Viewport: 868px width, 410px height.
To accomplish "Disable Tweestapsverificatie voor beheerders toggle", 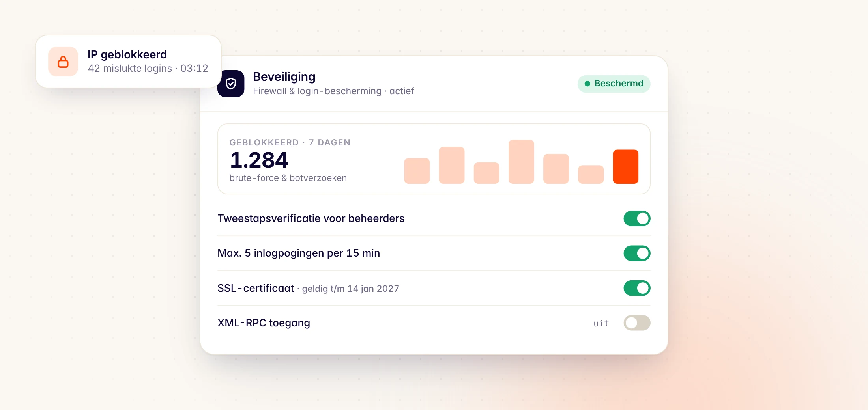I will (637, 218).
